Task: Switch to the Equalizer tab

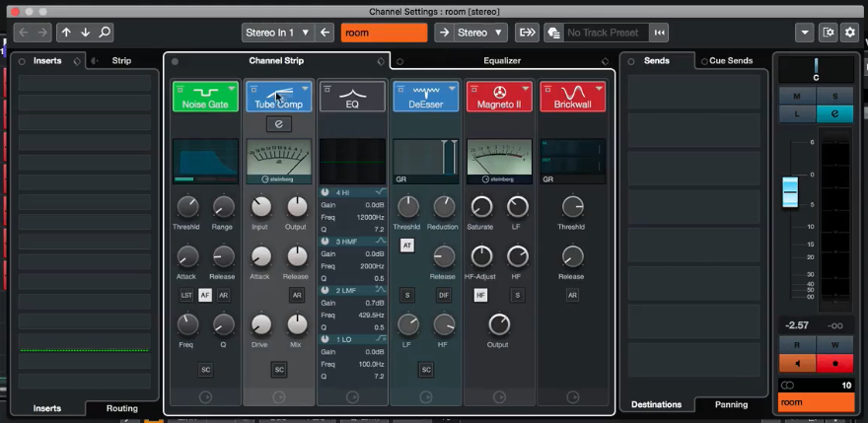Action: tap(502, 61)
